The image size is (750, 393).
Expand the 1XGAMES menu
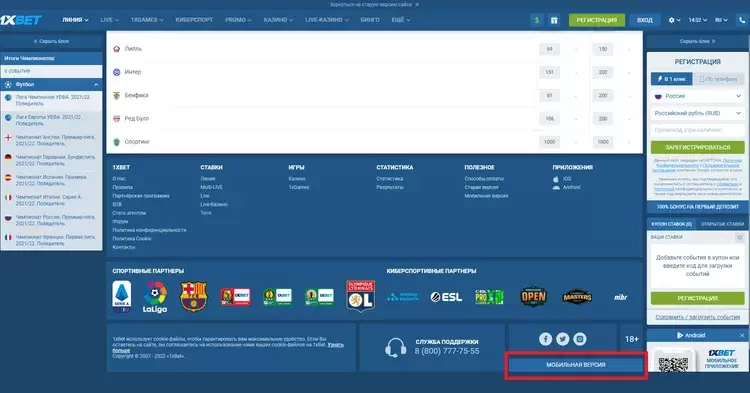(x=147, y=20)
